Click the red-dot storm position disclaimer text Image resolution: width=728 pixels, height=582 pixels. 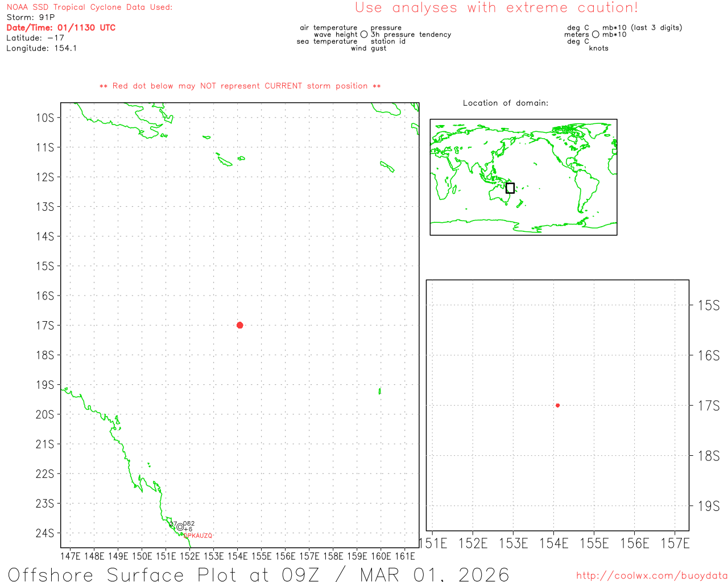click(240, 86)
